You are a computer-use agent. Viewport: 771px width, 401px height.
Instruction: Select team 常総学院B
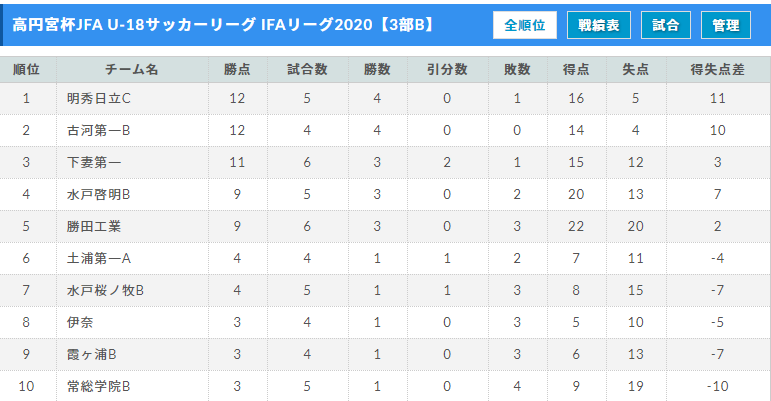(98, 386)
